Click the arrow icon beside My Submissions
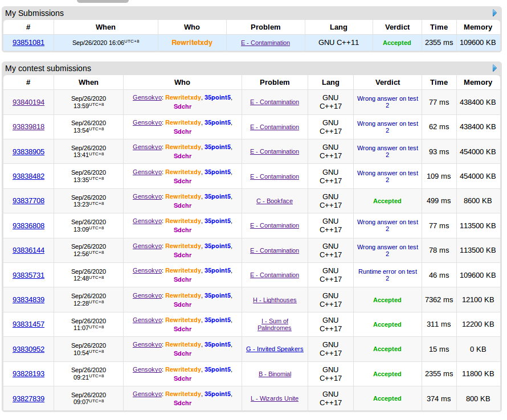The width and height of the screenshot is (507, 420). 494,13
